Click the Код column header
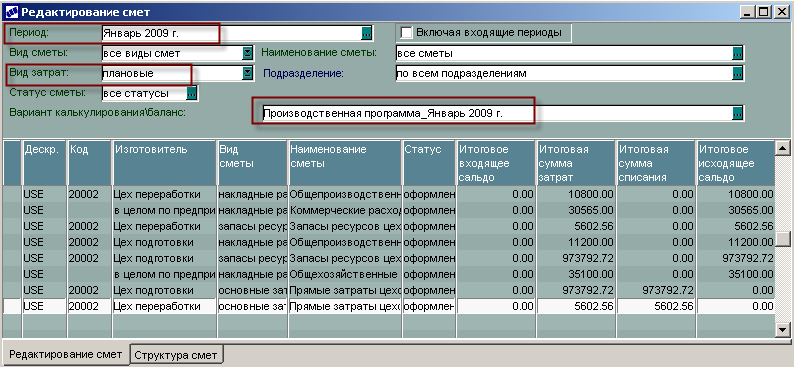 click(89, 163)
